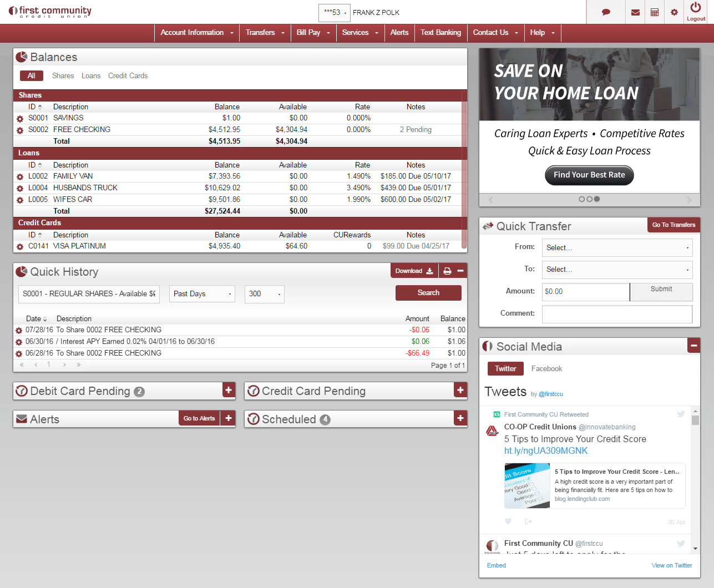Open the secure messages envelope icon
The image size is (714, 588).
[635, 12]
